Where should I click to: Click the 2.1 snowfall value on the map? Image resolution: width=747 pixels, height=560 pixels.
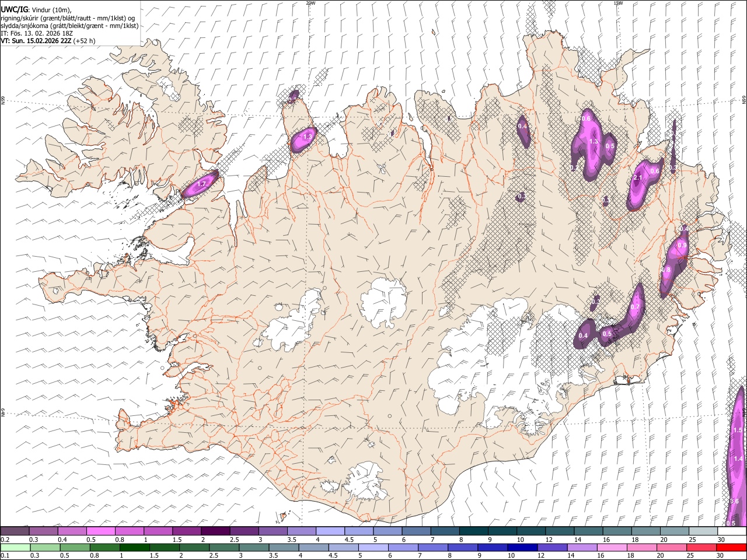tap(638, 178)
